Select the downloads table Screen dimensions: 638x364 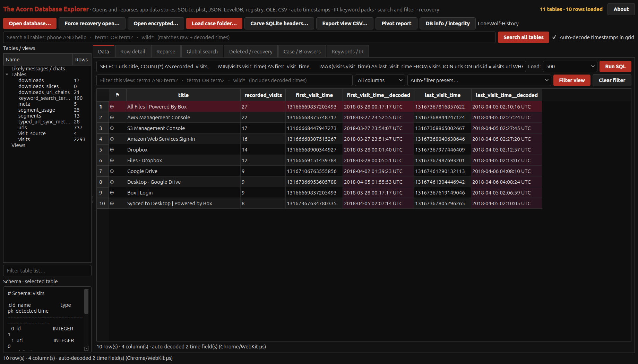(x=31, y=80)
